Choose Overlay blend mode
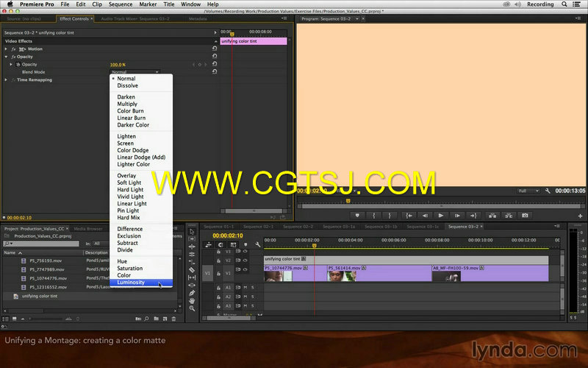The image size is (588, 368). (x=141, y=175)
